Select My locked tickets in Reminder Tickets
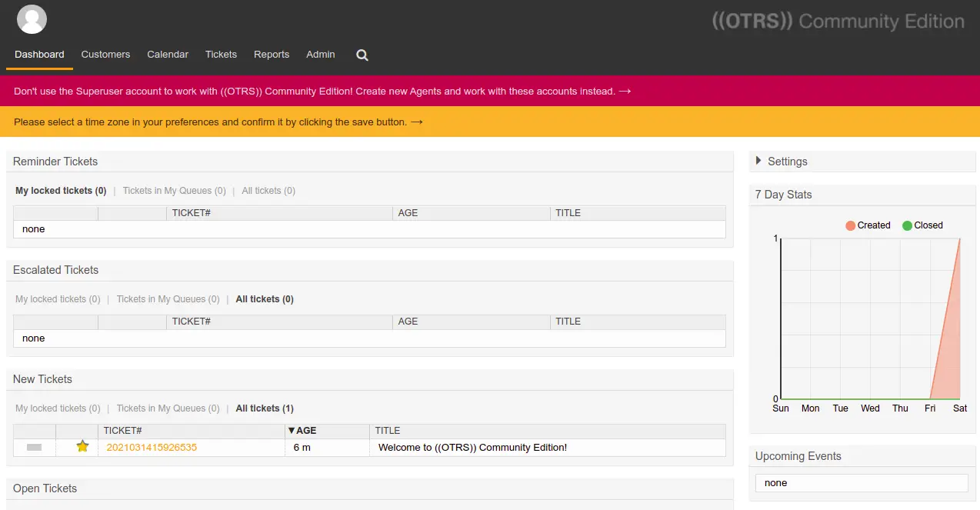Viewport: 980px width, 510px height. (x=61, y=191)
